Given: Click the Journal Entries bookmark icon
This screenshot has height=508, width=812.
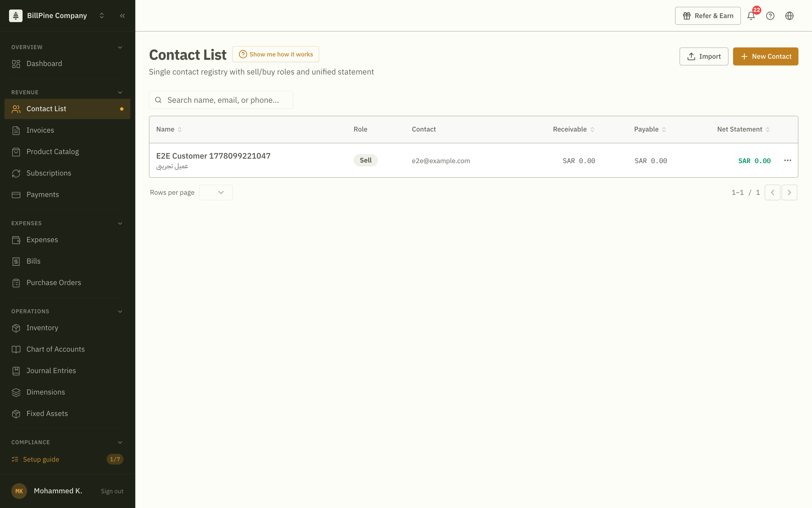Looking at the screenshot, I should click(x=16, y=371).
